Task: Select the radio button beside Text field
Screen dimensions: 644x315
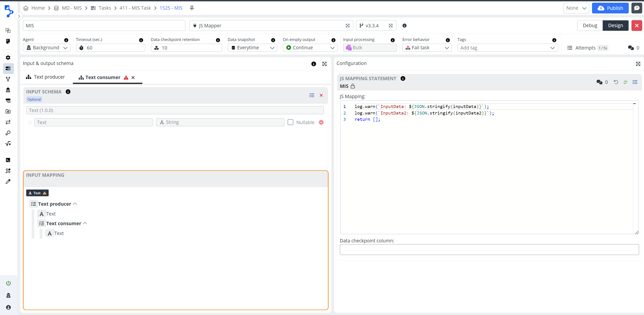Action: [x=30, y=122]
